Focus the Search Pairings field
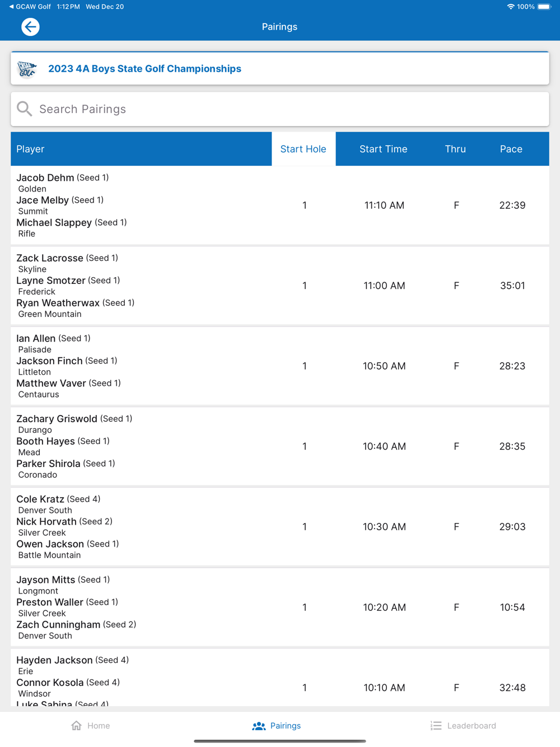This screenshot has height=747, width=560. pyautogui.click(x=280, y=109)
